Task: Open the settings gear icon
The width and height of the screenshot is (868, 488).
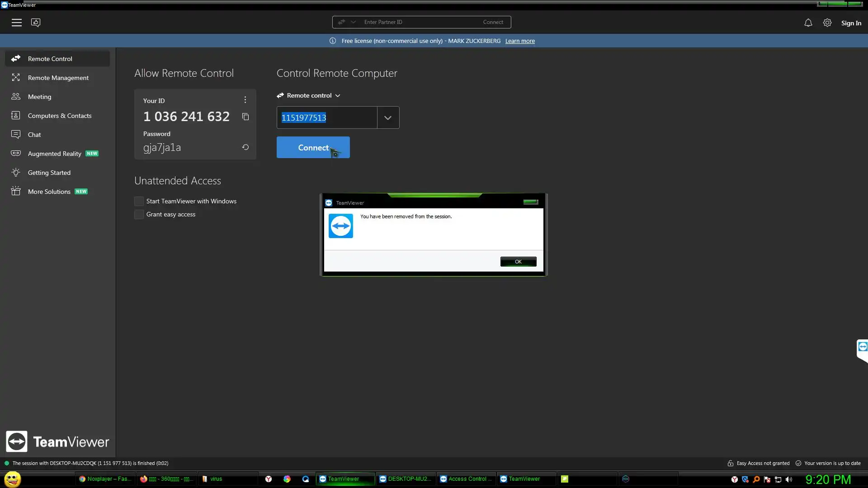Action: (x=827, y=23)
